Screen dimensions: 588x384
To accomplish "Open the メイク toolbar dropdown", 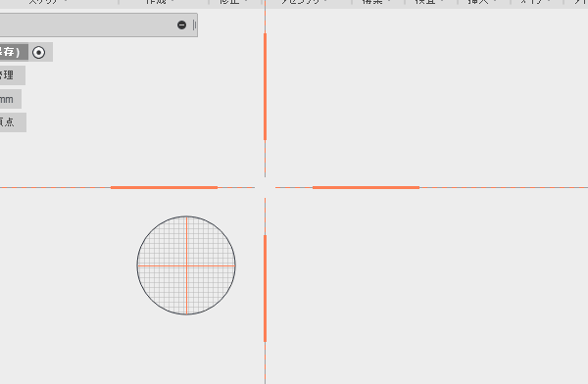I will coord(535,2).
